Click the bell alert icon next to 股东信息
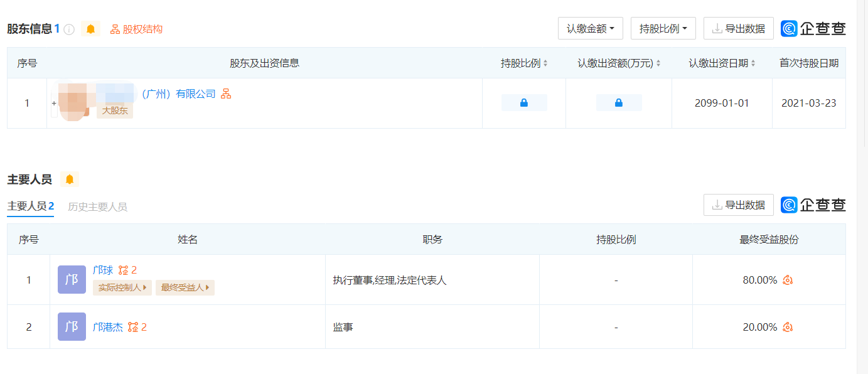868x374 pixels. [90, 29]
